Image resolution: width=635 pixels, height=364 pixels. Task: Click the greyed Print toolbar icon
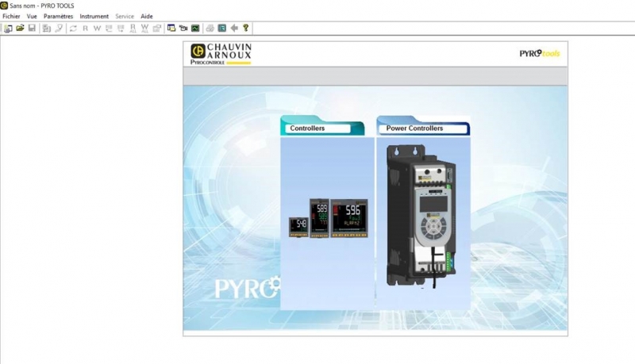tap(210, 29)
